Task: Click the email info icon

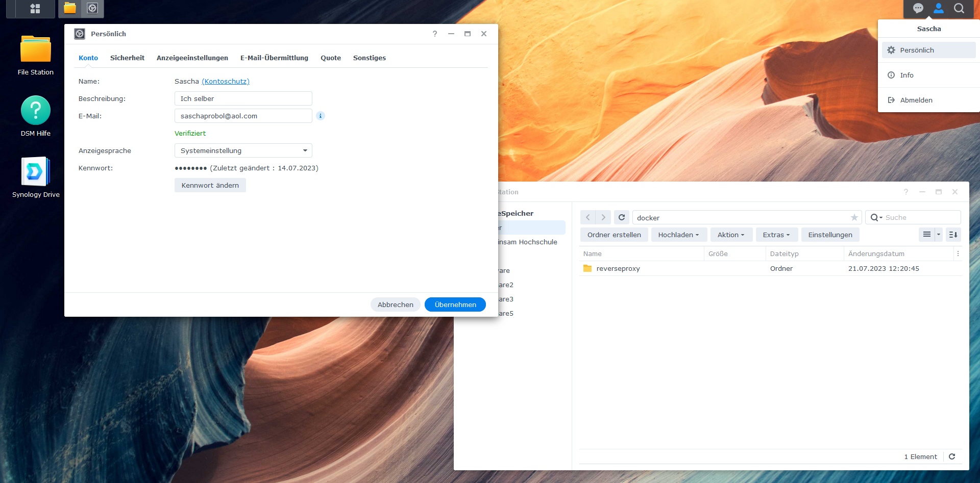Action: 321,116
